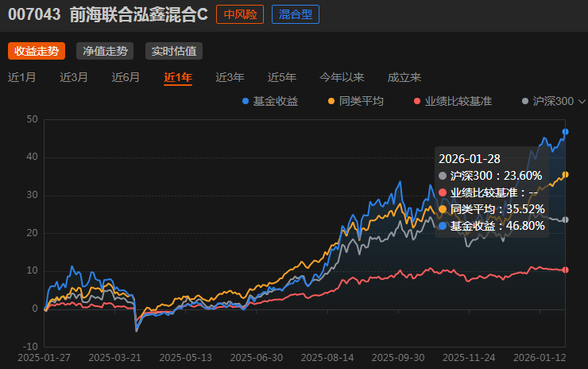Expand the 沪深300 index dropdown arrow

(582, 101)
